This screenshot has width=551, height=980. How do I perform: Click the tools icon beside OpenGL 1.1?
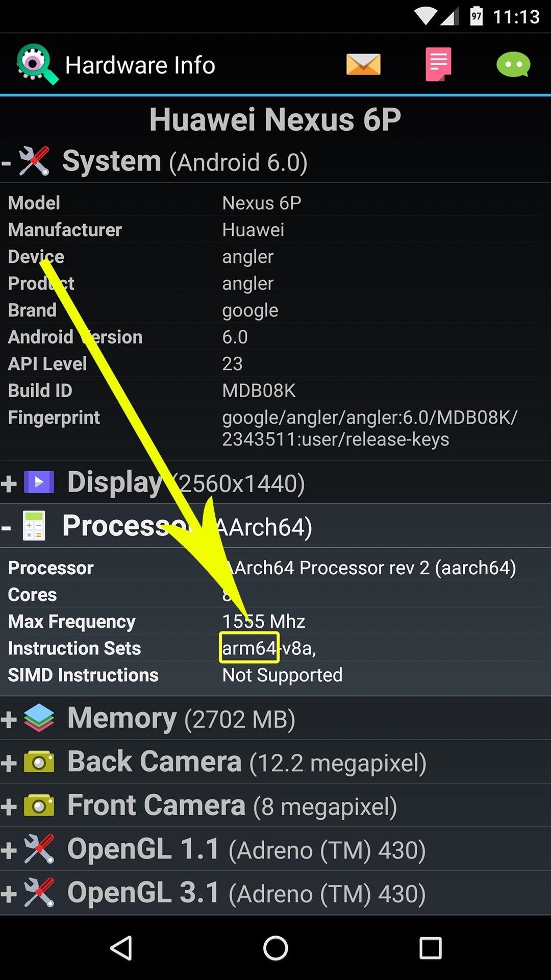point(40,848)
